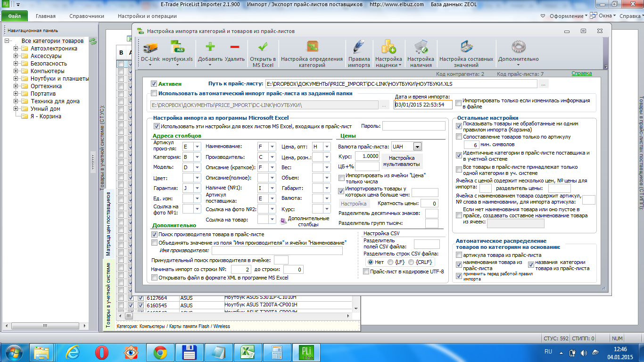The width and height of the screenshot is (644, 362).
Task: Open the Окна dropdown menu
Action: (x=607, y=16)
